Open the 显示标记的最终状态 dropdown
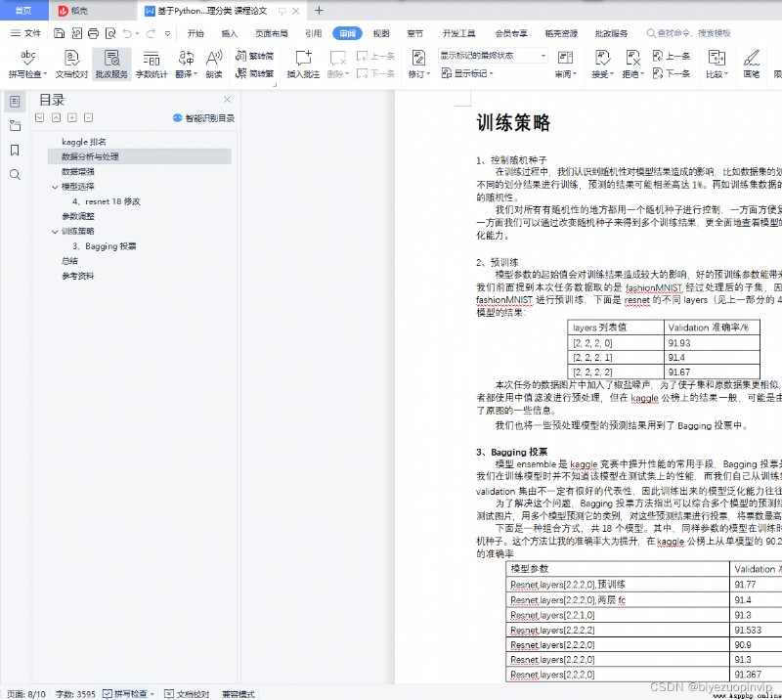Viewport: 782px width, 700px height. [493, 56]
